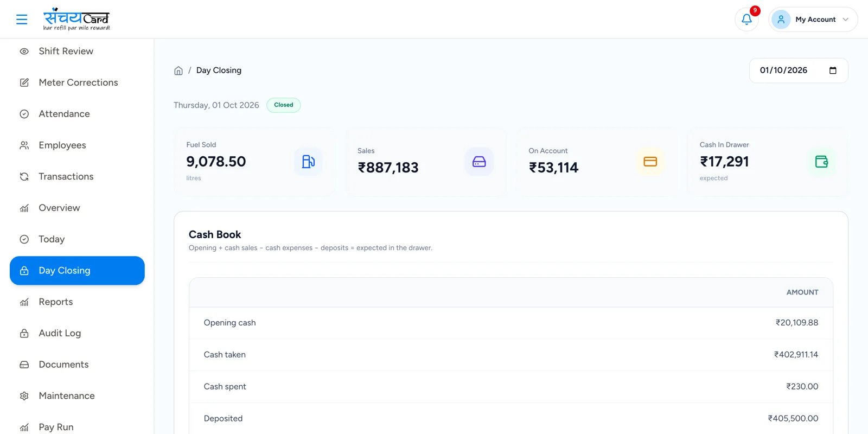Click the Sales total ₹887,183
868x434 pixels.
coord(388,168)
